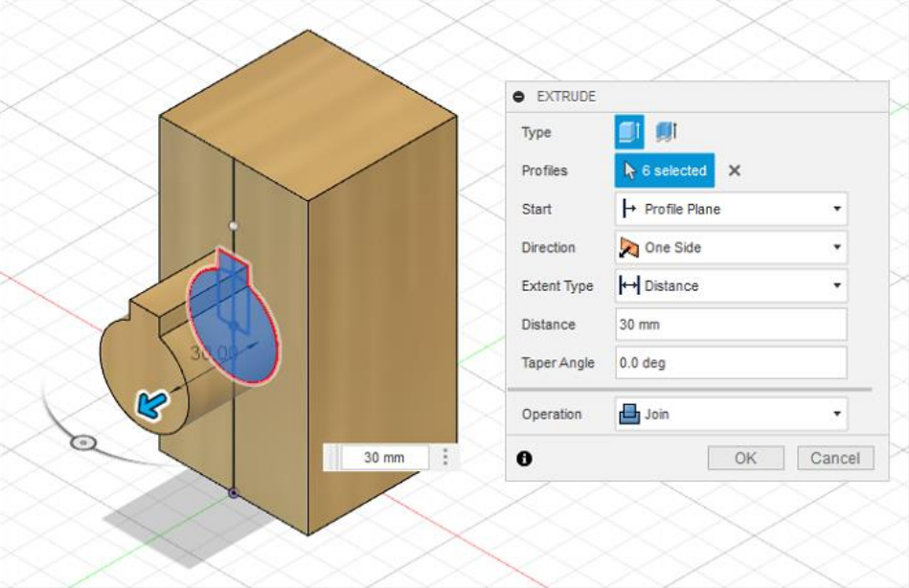This screenshot has height=588, width=909.
Task: Click the info icon in dialog
Action: tap(524, 459)
